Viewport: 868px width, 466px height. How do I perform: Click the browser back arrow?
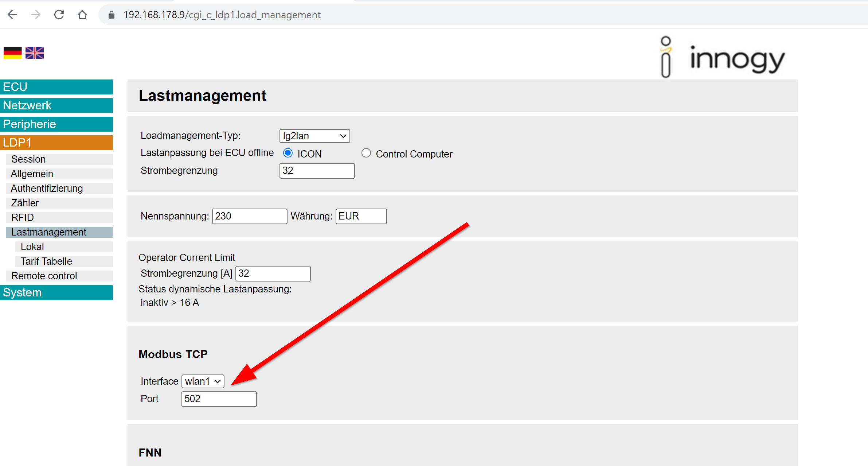[x=12, y=15]
